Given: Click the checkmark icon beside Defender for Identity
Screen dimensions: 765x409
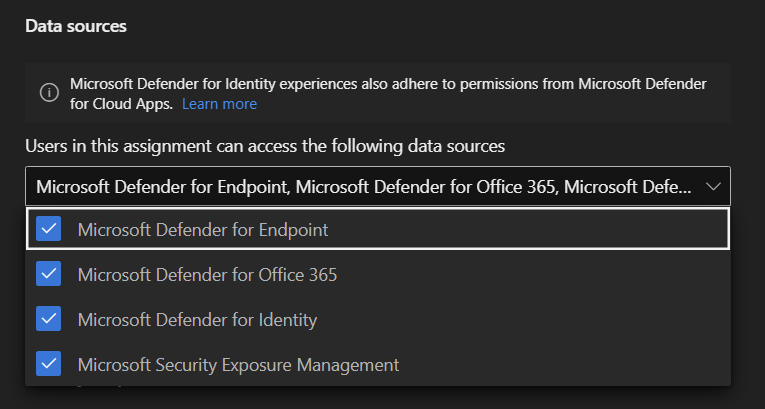Looking at the screenshot, I should pos(48,319).
